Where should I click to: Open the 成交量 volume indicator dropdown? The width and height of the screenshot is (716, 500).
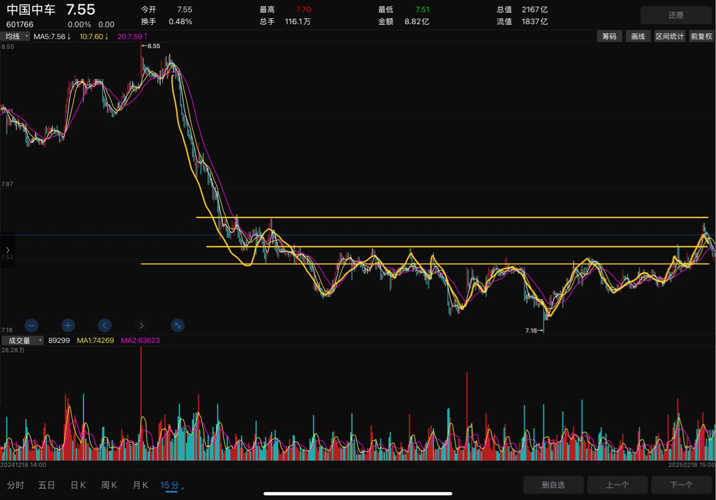[x=22, y=340]
